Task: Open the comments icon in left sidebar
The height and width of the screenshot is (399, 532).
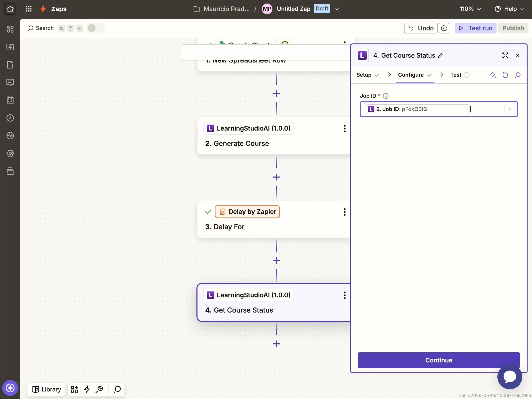Action: pos(10,82)
